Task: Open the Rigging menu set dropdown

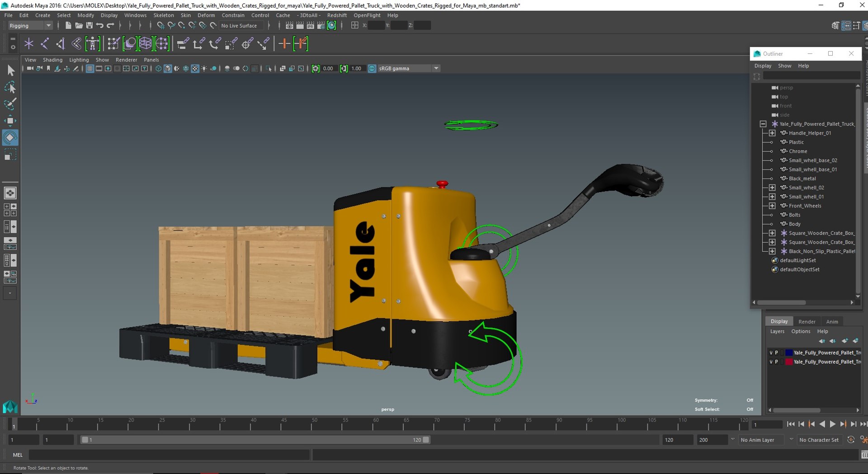Action: pyautogui.click(x=30, y=26)
